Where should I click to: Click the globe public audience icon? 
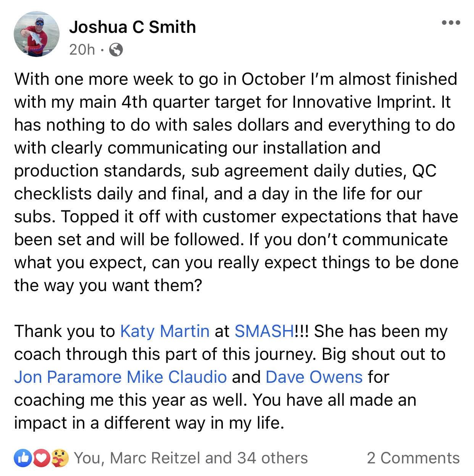coord(116,50)
